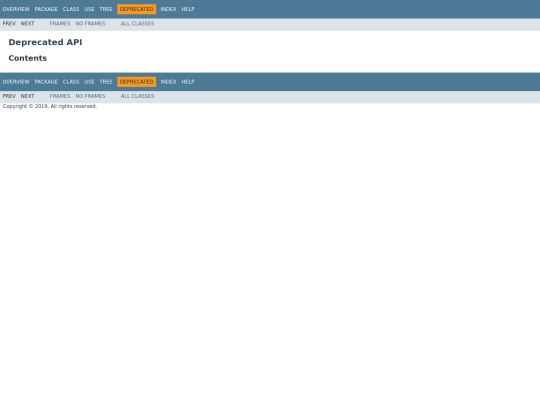The width and height of the screenshot is (540, 405).
Task: Open Tree in the bottom navigation bar
Action: click(106, 82)
